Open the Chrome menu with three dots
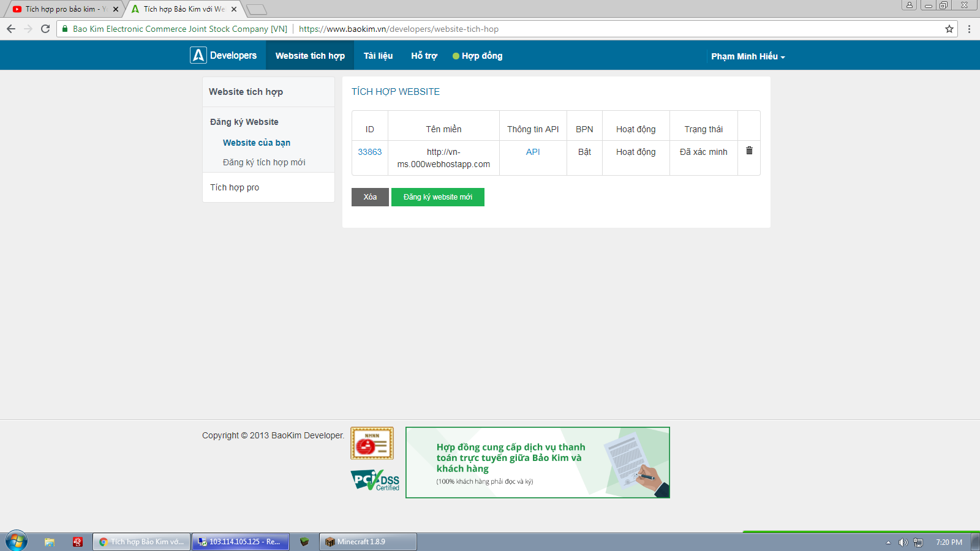 click(969, 29)
